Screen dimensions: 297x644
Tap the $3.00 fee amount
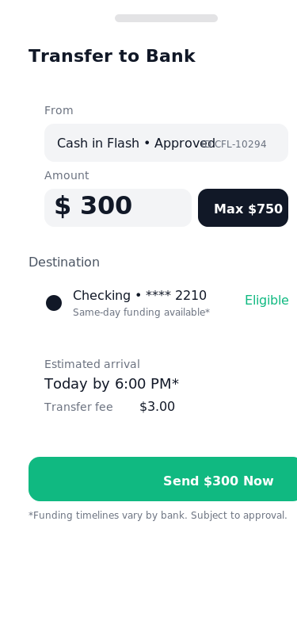click(157, 407)
